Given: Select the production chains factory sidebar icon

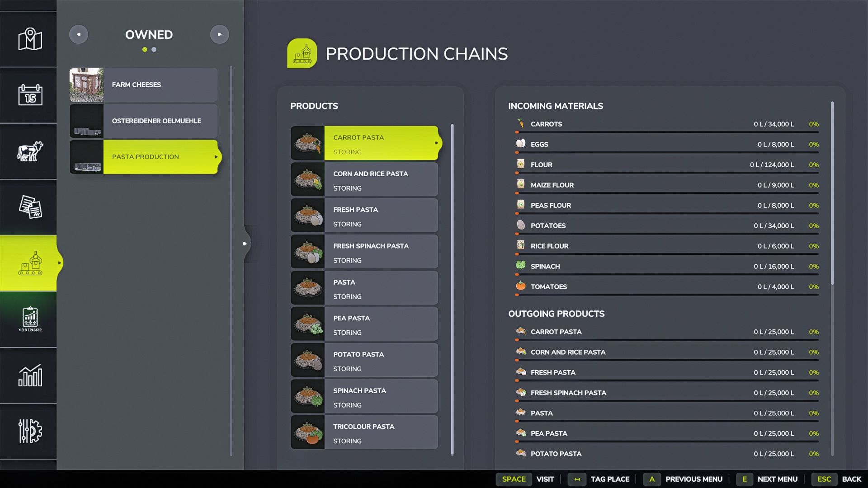Looking at the screenshot, I should [30, 263].
